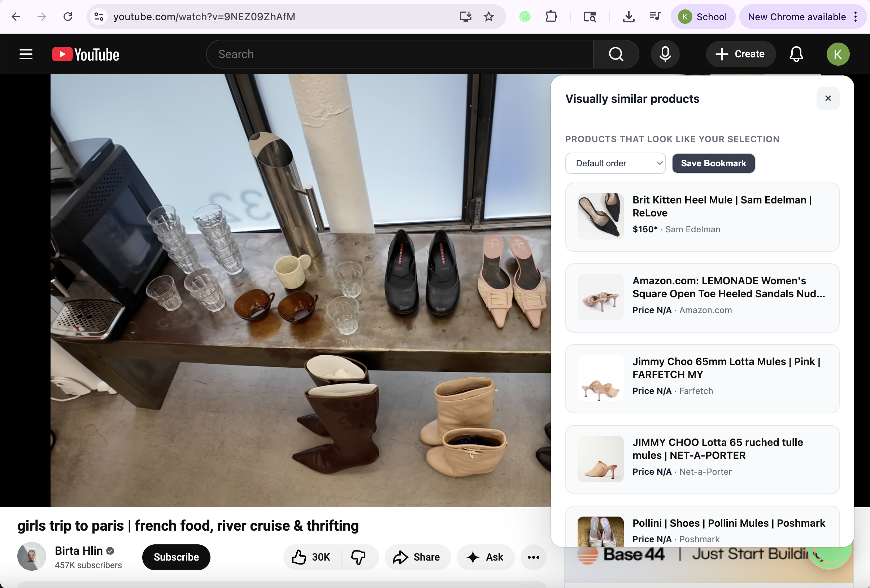Viewport: 870px width, 588px height.
Task: Open the Chrome three-dot menu
Action: (856, 17)
